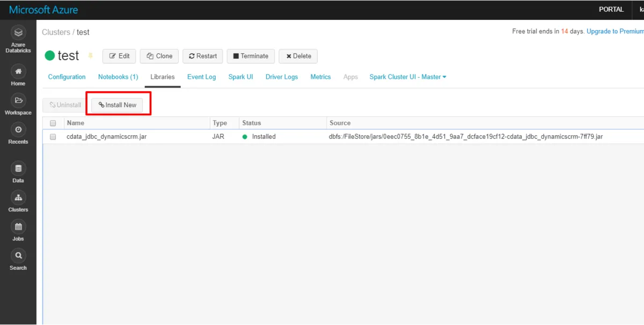Activate Search from the sidebar icon
644x325 pixels.
[x=18, y=257]
